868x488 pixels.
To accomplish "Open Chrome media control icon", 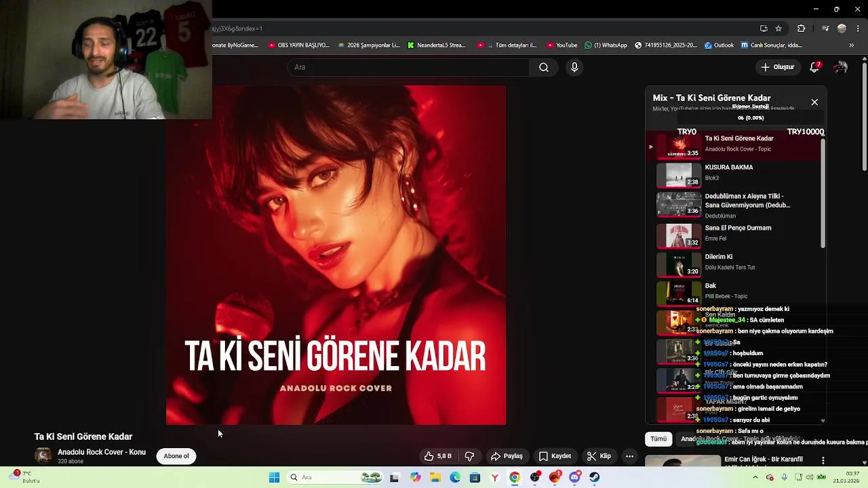I will tap(825, 28).
